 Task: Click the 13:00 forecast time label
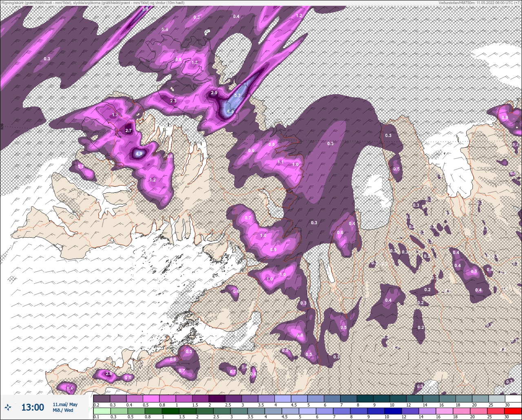click(33, 407)
